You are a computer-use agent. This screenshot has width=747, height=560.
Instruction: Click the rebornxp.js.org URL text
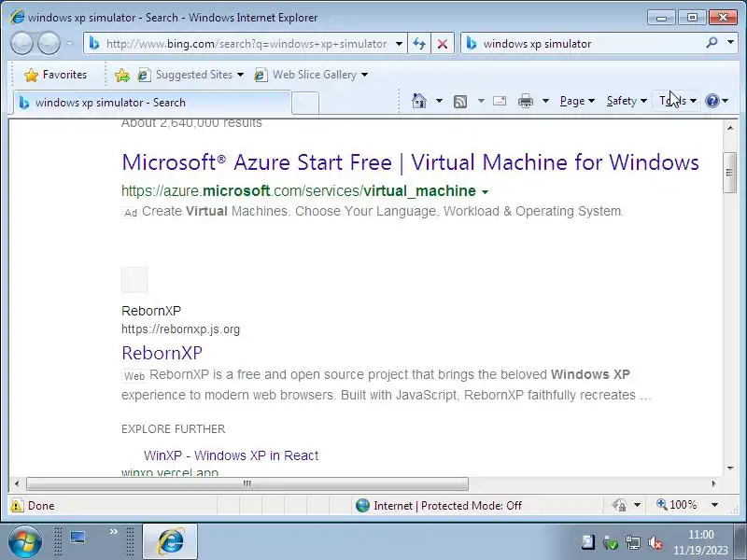[x=180, y=329]
